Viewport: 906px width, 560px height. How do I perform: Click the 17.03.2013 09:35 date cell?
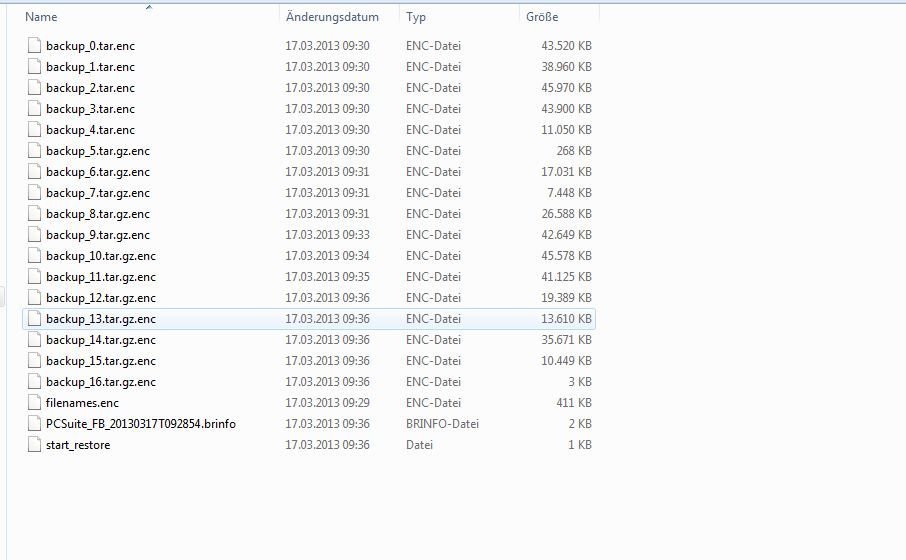pos(327,277)
